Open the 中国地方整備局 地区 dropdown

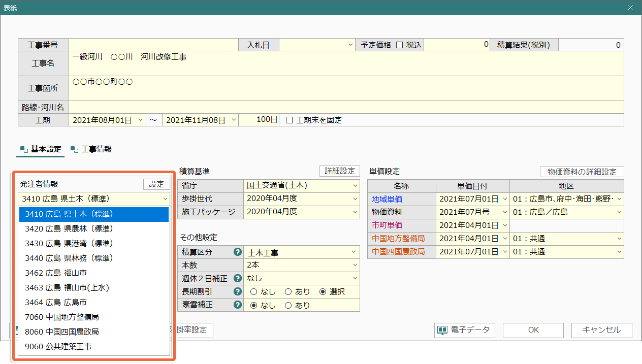click(619, 239)
